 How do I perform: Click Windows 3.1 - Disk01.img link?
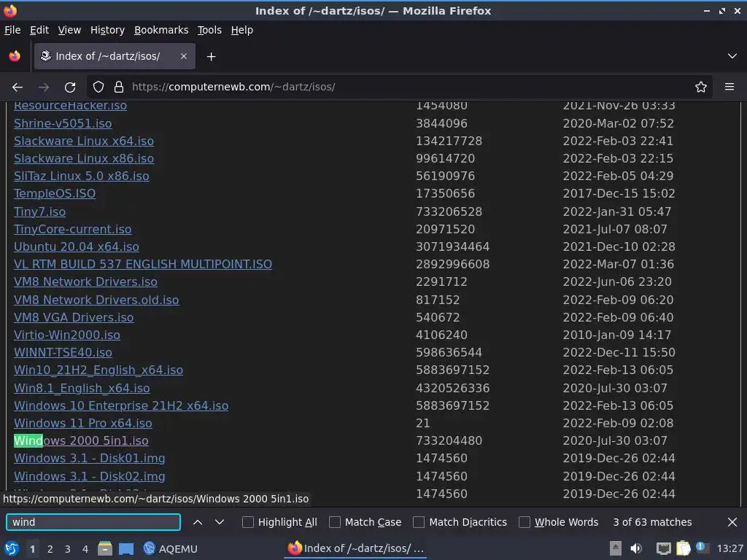pos(90,458)
